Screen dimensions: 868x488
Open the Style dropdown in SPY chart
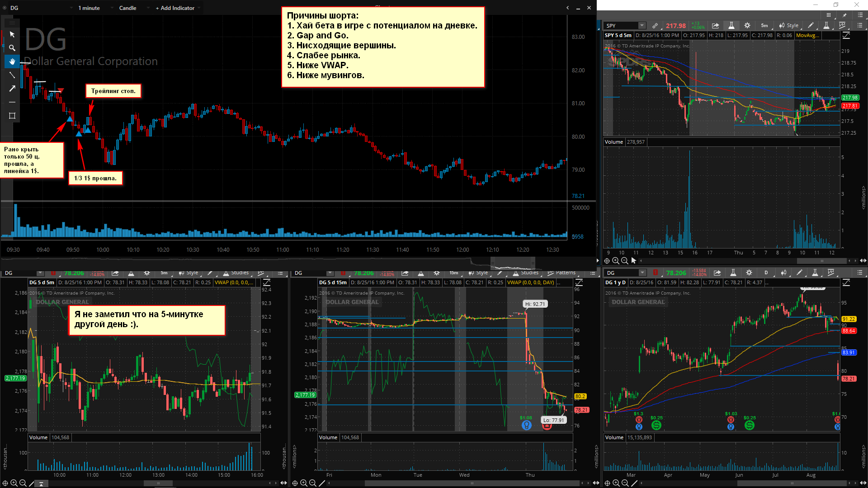tap(788, 26)
